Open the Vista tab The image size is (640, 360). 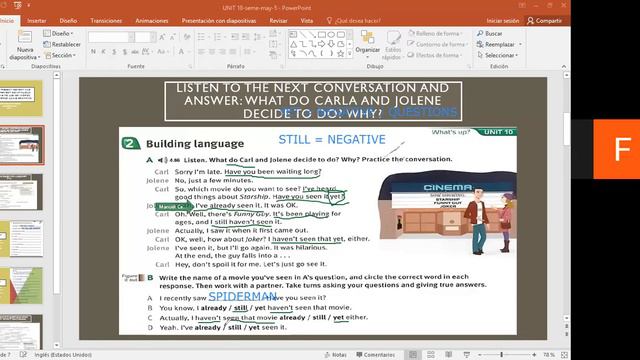pyautogui.click(x=307, y=20)
